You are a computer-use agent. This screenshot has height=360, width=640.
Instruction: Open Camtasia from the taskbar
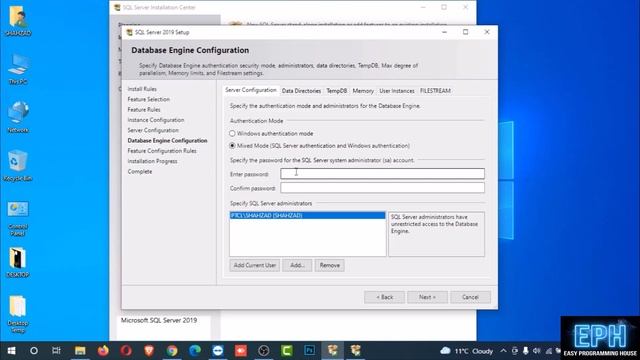[287, 351]
